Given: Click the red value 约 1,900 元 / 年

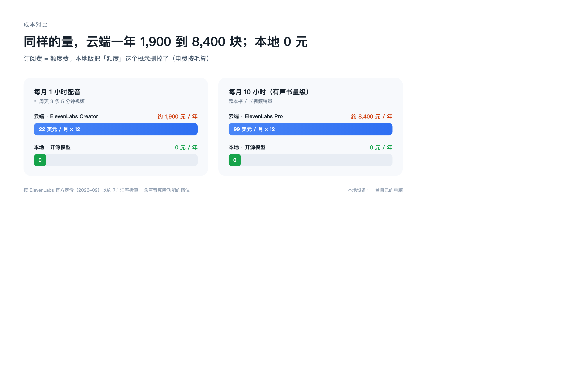Looking at the screenshot, I should [x=177, y=117].
